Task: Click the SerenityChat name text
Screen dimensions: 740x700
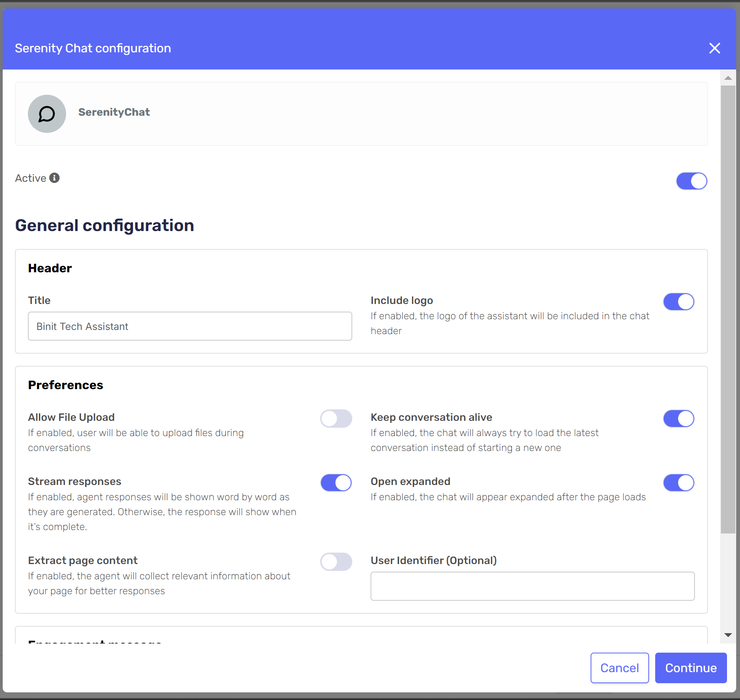Action: [x=114, y=112]
